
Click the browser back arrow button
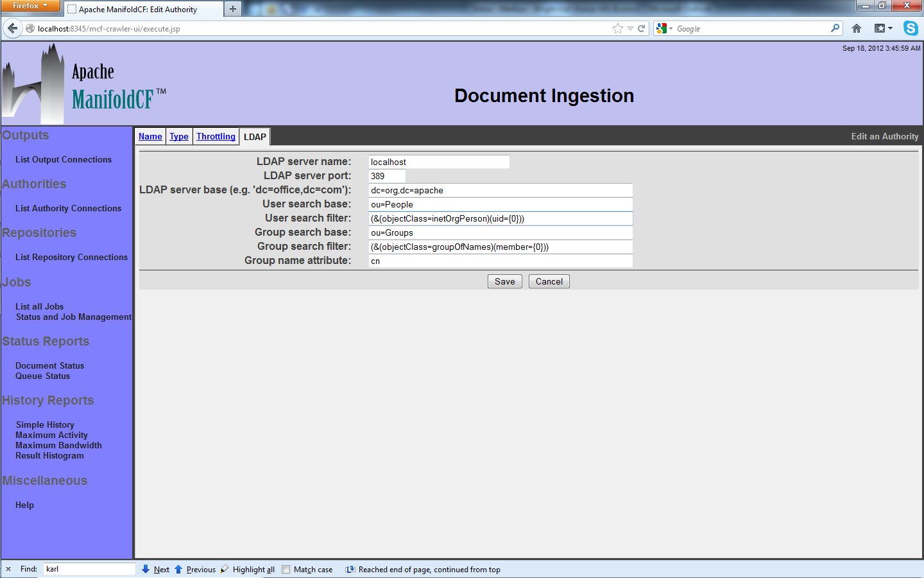[12, 28]
